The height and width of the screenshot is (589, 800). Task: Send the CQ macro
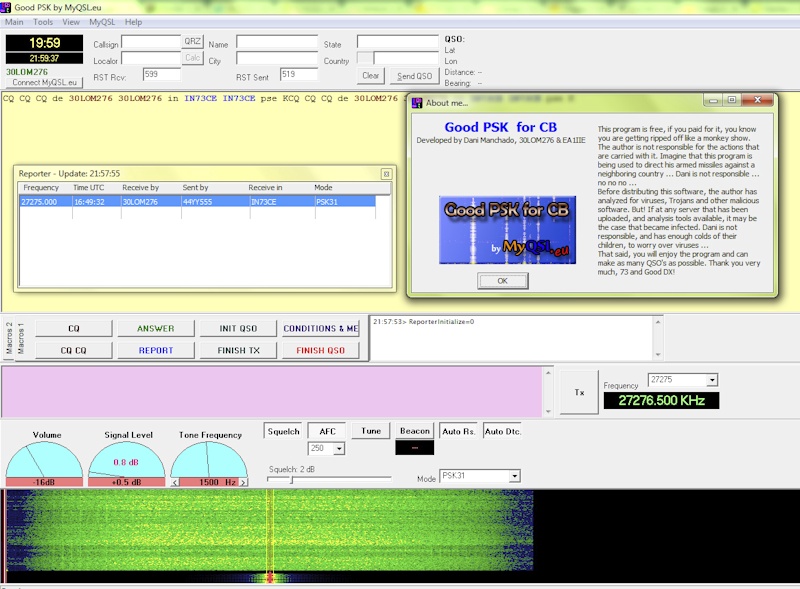click(73, 328)
